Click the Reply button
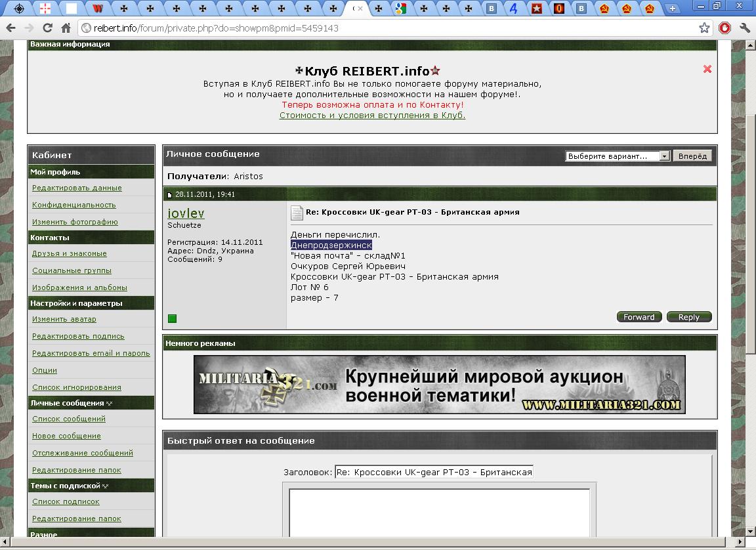756x550 pixels. click(688, 317)
